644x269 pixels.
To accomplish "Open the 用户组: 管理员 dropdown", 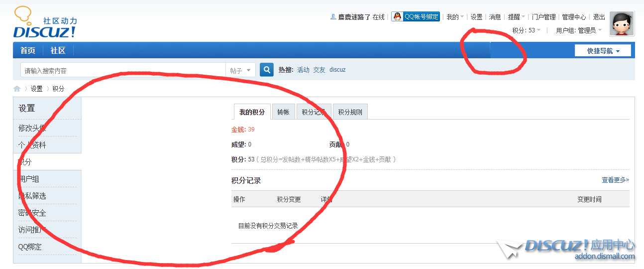I will pyautogui.click(x=578, y=30).
